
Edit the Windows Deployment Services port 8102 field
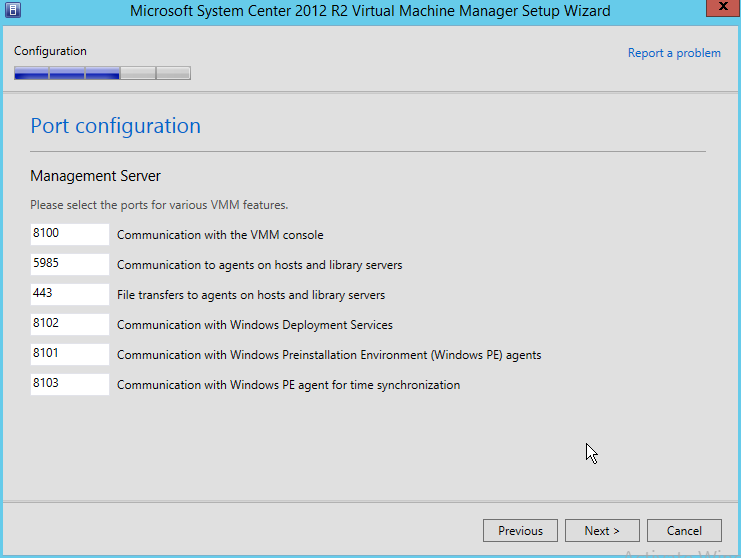click(69, 325)
